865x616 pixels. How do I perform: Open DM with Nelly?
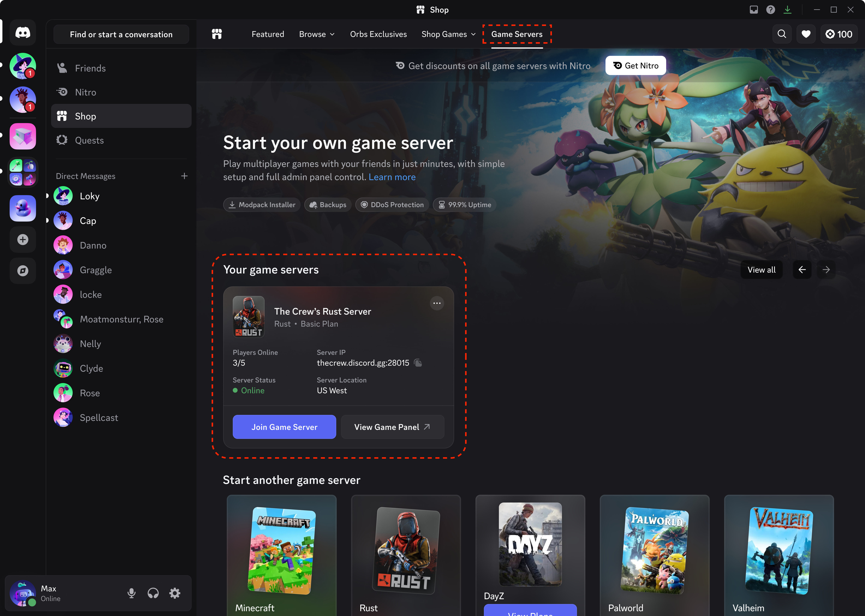[x=121, y=344]
